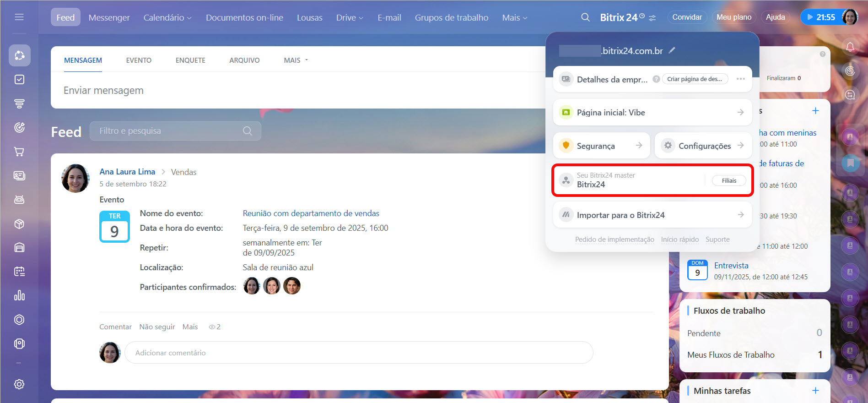Open the analytics bar chart sidebar icon
The image size is (868, 403).
[19, 295]
